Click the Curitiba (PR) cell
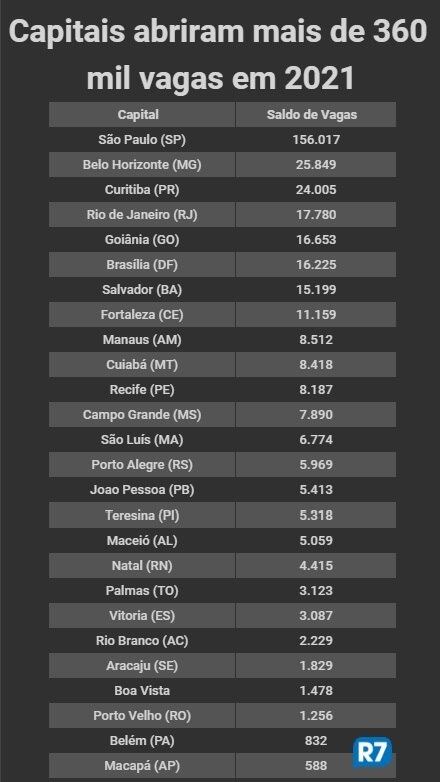440x782 pixels. 142,190
